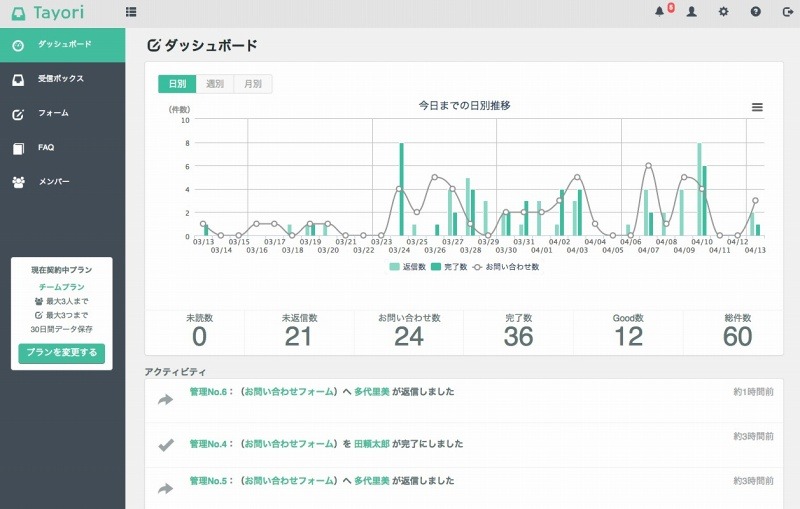
Task: Click the logout icon
Action: pos(788,11)
